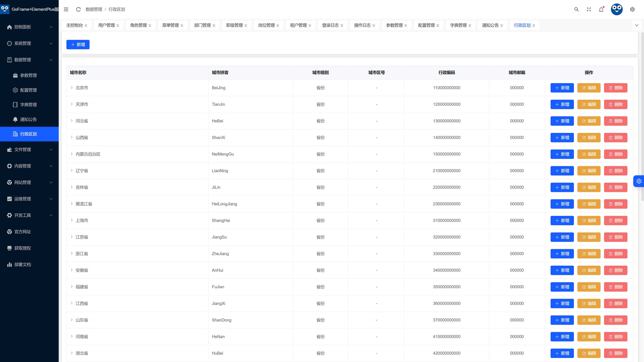Open floating blue settings gear
Screen dimensions: 644x362
[x=639, y=181]
